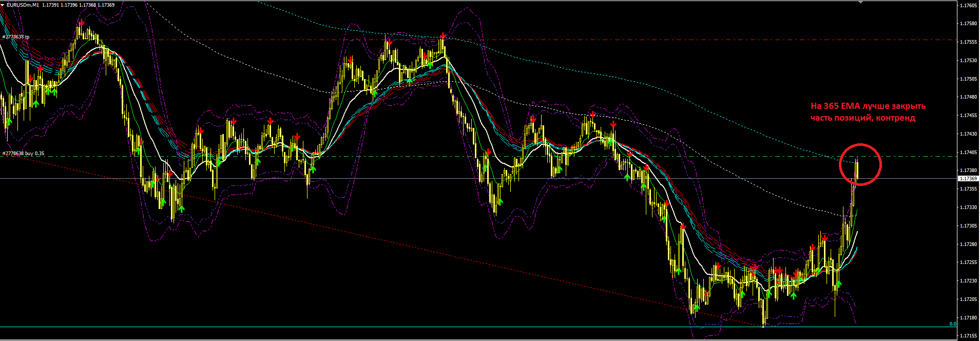Click the 1.17455 price scale label

point(968,116)
